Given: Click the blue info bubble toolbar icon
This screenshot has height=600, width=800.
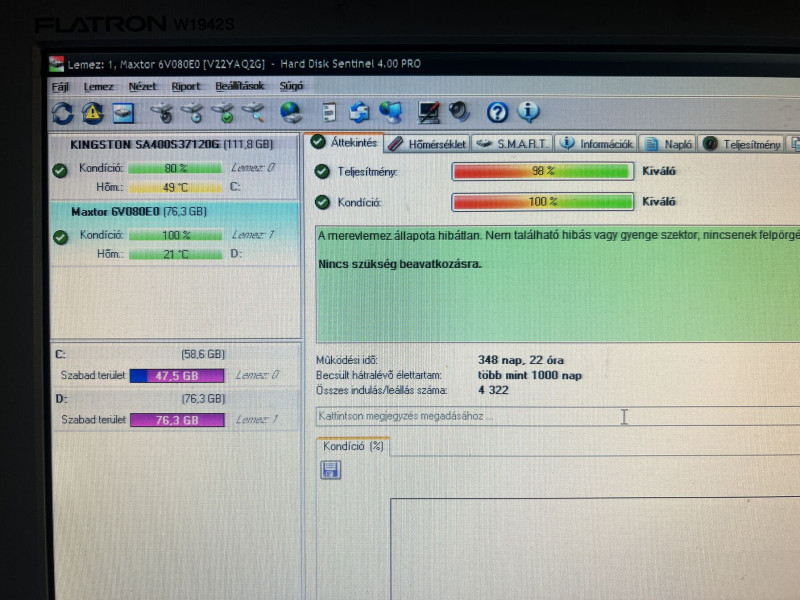Looking at the screenshot, I should tap(528, 112).
